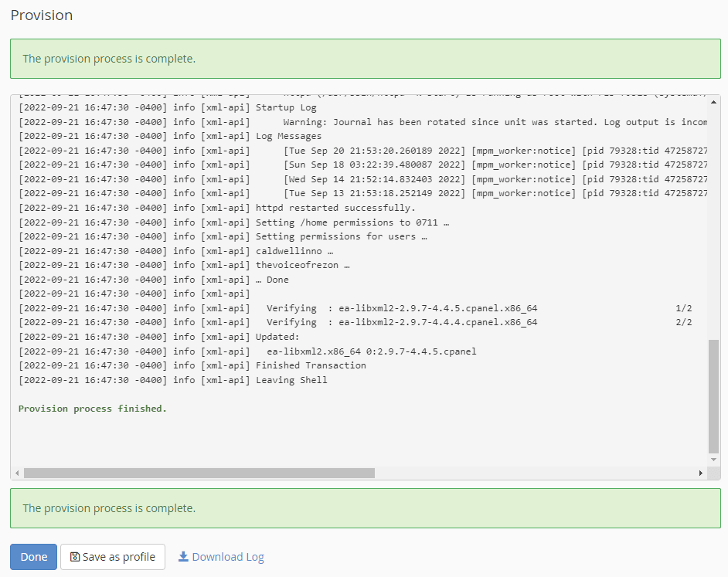This screenshot has height=577, width=728.
Task: Click the 'Provision process finished.' text
Action: click(93, 409)
